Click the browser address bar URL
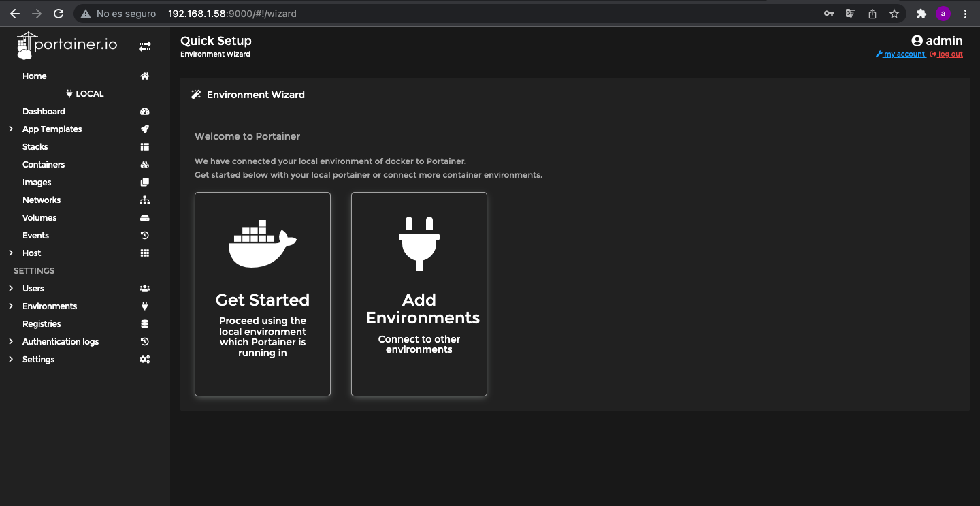This screenshot has height=506, width=980. click(x=232, y=14)
